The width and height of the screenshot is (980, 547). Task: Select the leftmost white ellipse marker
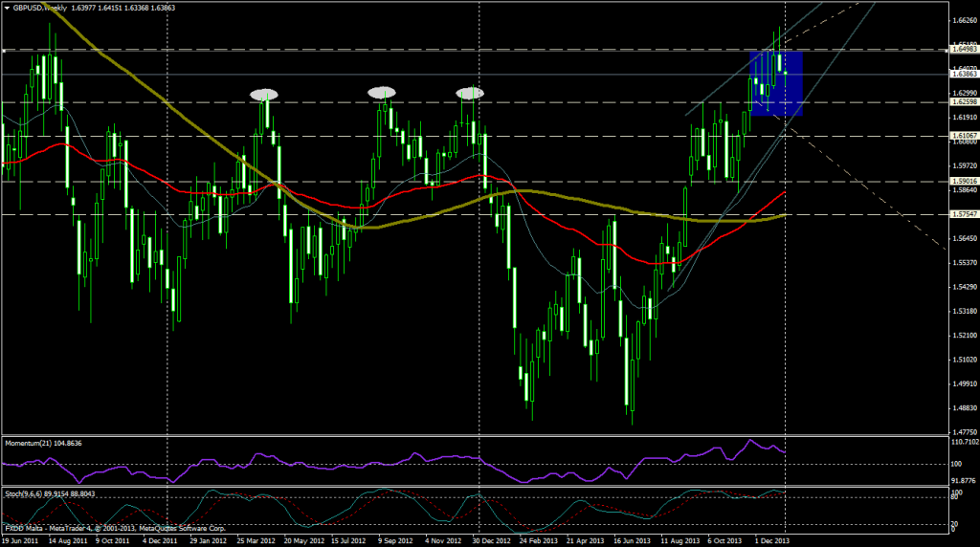[265, 94]
